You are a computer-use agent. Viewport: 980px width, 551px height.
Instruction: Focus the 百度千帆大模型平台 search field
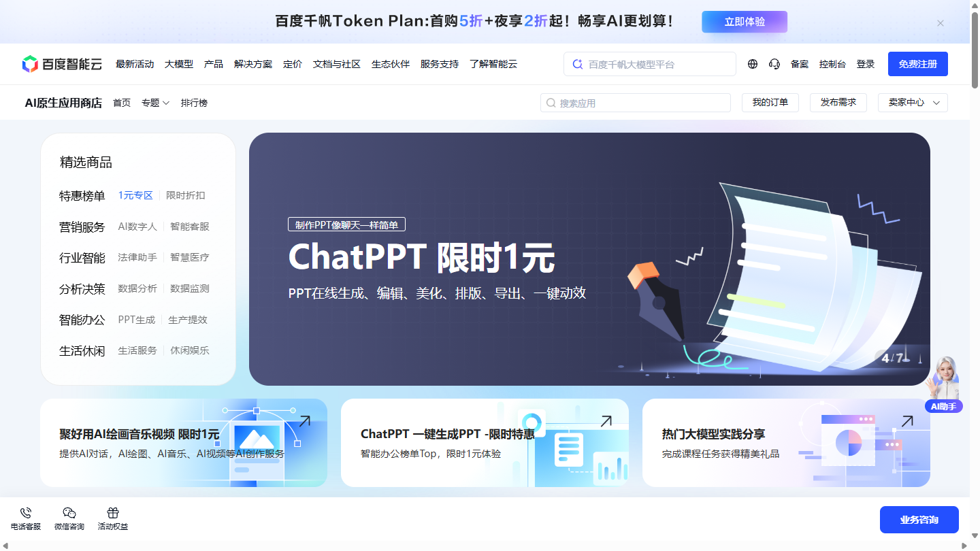point(650,64)
